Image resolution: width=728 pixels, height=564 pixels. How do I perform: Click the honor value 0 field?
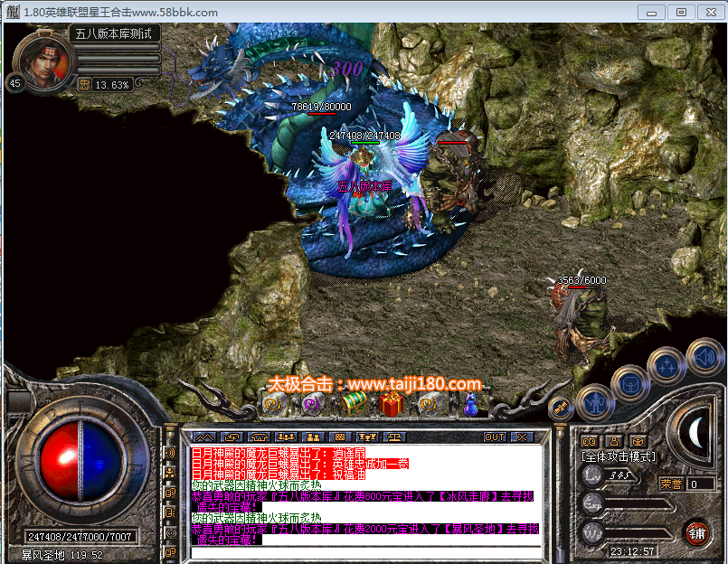(700, 484)
